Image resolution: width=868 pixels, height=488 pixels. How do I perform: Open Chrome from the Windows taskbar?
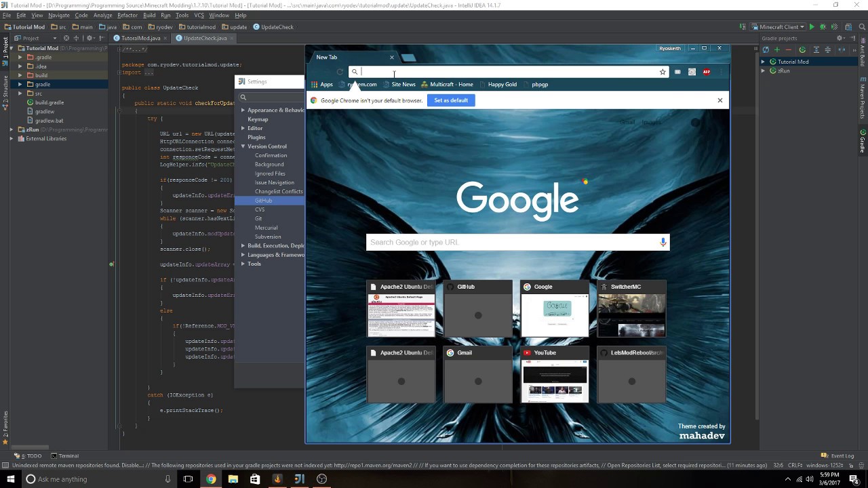[x=211, y=479]
